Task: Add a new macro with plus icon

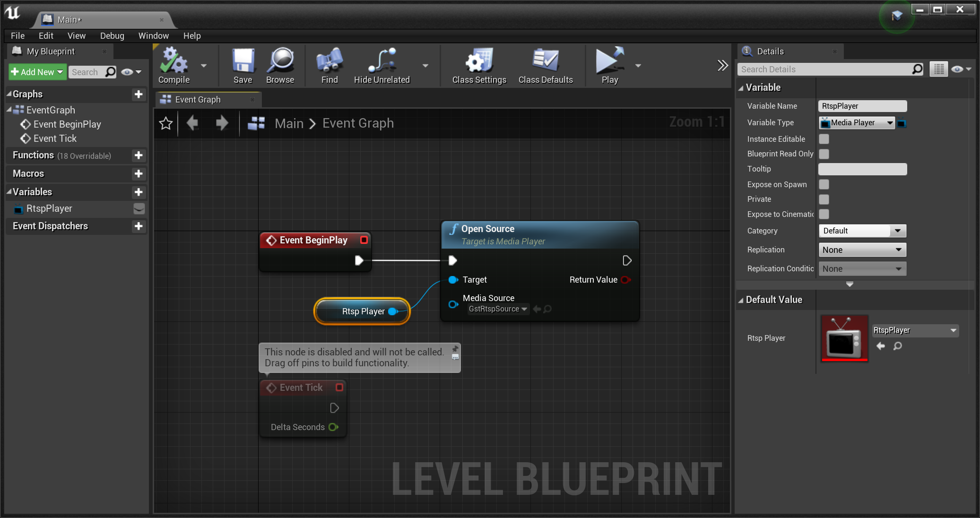Action: pos(139,173)
